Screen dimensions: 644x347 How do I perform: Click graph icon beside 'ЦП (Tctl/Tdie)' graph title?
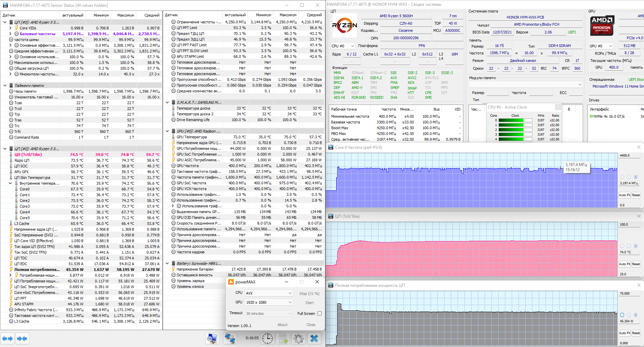click(x=331, y=216)
